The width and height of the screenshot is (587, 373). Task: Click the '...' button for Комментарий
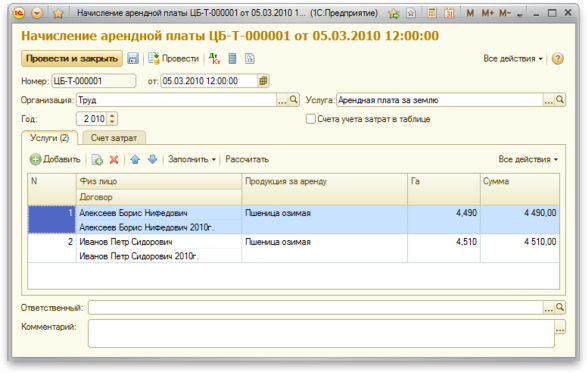pyautogui.click(x=560, y=327)
